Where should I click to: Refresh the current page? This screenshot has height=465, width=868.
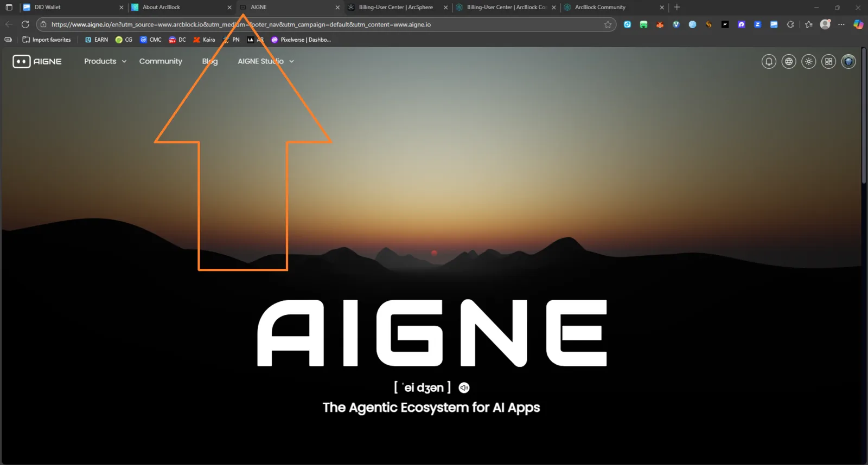click(x=25, y=24)
